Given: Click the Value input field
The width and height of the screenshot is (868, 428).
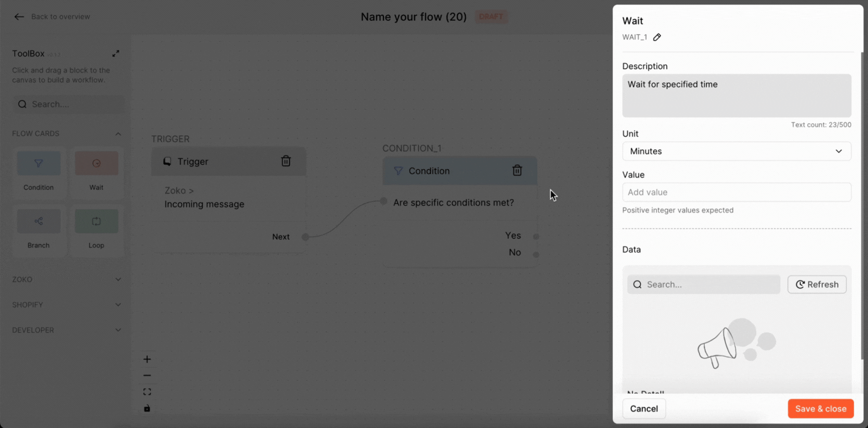Looking at the screenshot, I should [737, 192].
